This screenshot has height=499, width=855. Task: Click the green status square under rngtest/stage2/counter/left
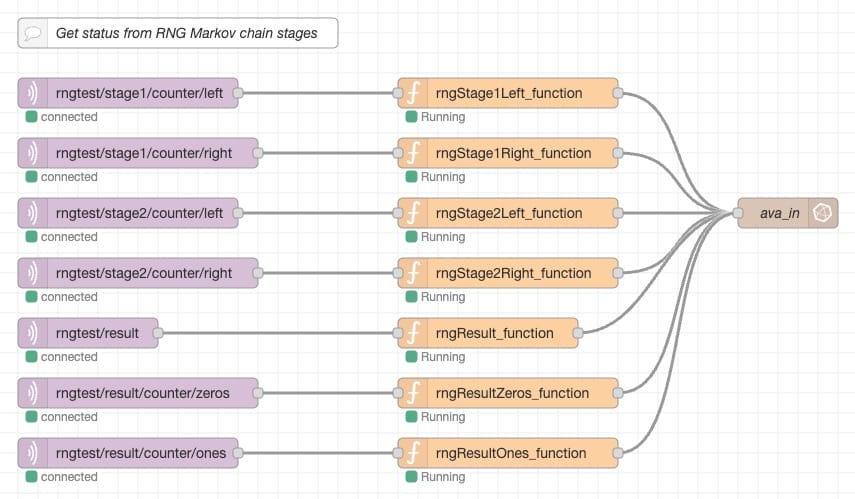click(x=32, y=237)
